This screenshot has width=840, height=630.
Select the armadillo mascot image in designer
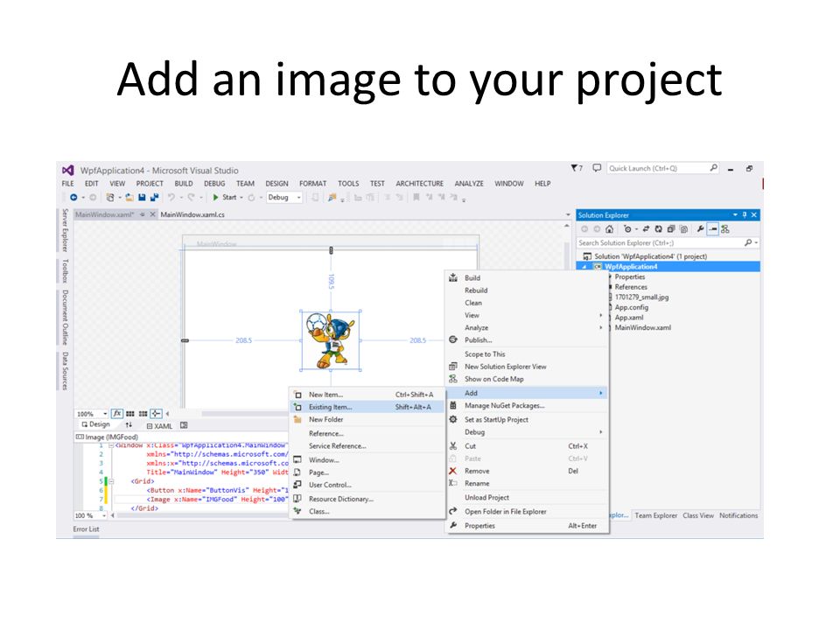[x=330, y=340]
